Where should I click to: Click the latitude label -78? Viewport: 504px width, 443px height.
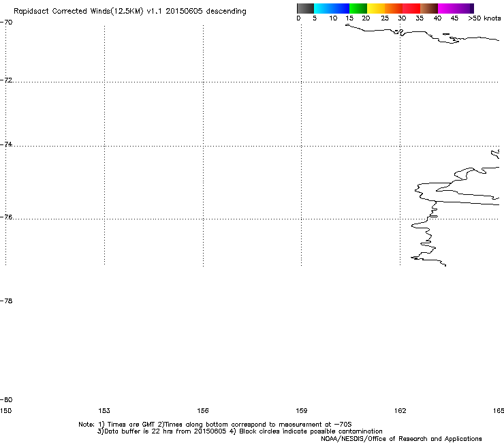(6, 301)
